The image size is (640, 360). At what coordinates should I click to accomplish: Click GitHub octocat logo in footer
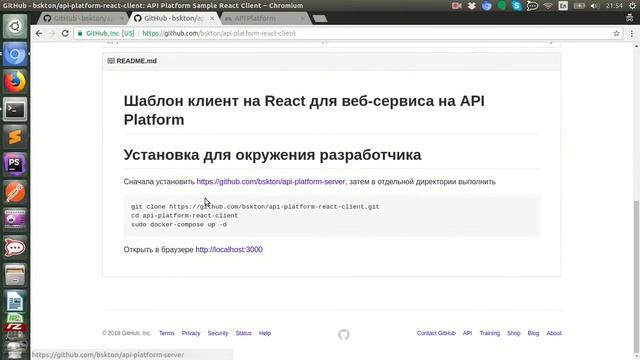[344, 334]
